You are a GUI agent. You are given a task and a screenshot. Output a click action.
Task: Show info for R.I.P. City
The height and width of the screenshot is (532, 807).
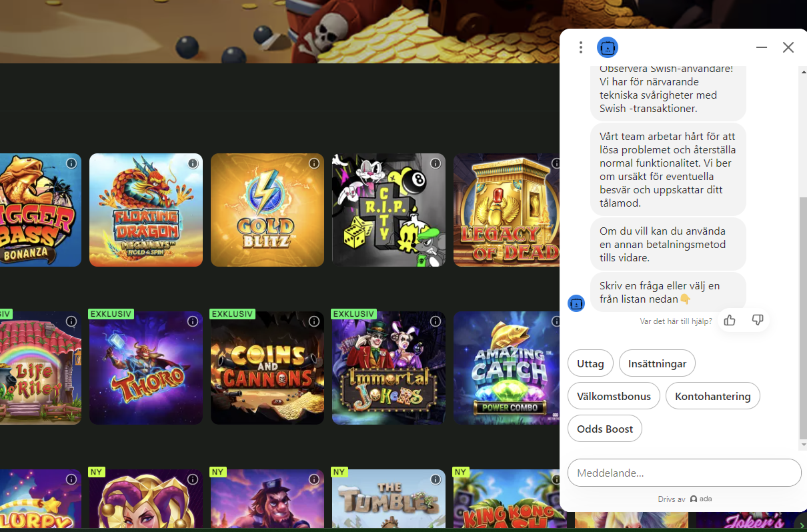coord(436,163)
